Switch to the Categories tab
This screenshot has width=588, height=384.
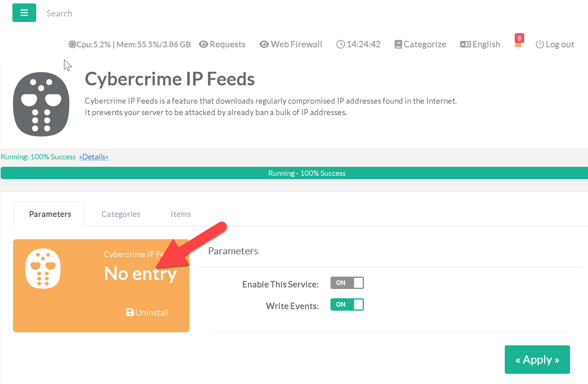(x=121, y=214)
